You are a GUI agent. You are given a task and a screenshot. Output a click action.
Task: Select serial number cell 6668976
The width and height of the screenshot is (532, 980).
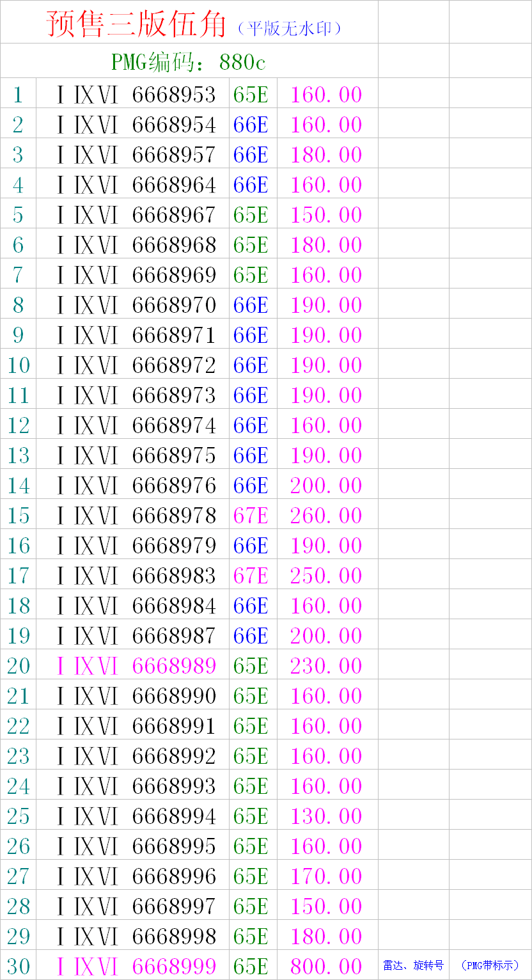coord(133,486)
